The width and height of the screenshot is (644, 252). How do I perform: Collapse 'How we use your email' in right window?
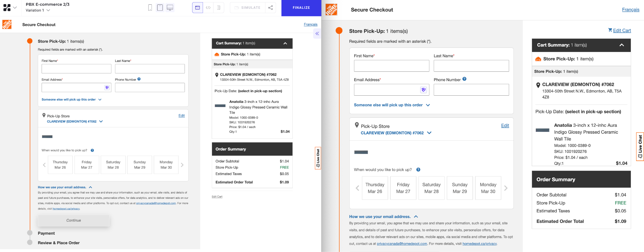[x=383, y=216]
